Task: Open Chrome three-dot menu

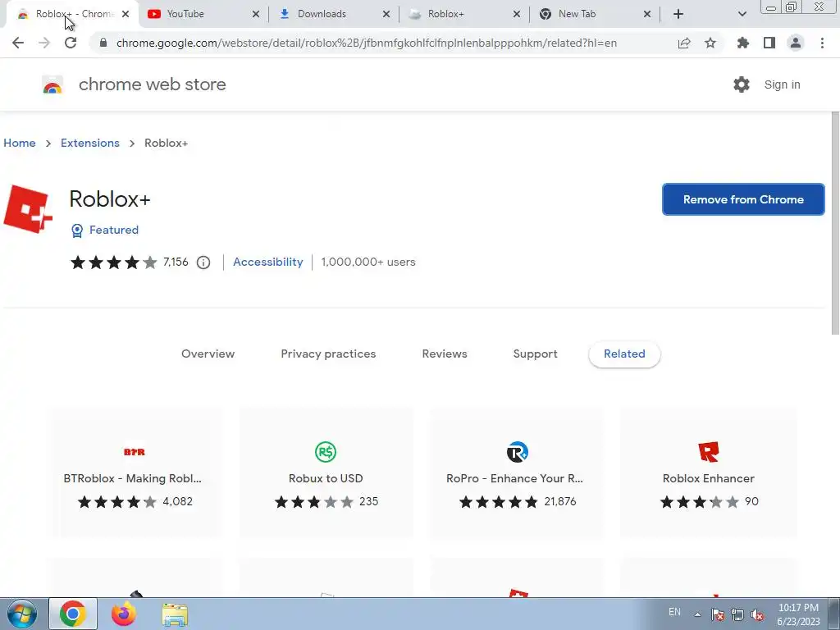Action: (x=822, y=43)
